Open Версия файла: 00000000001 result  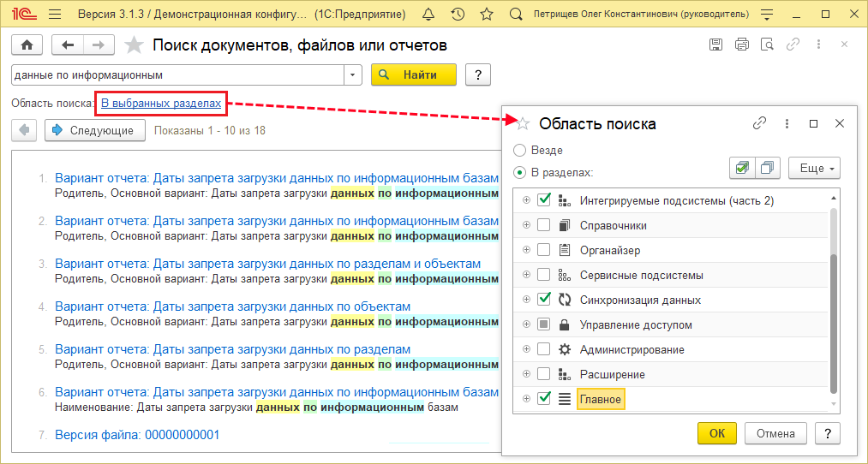tap(137, 435)
